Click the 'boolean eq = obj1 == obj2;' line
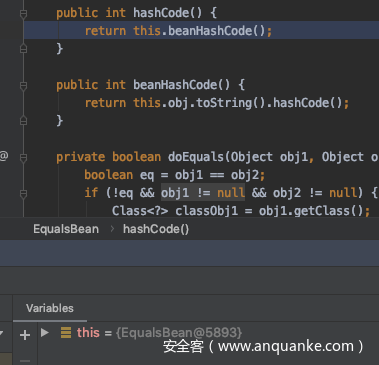Screen dimensions: 379x365 coord(175,175)
